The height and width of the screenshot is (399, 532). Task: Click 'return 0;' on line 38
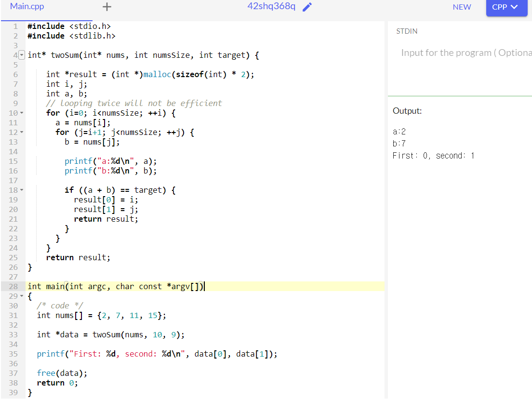tap(57, 383)
